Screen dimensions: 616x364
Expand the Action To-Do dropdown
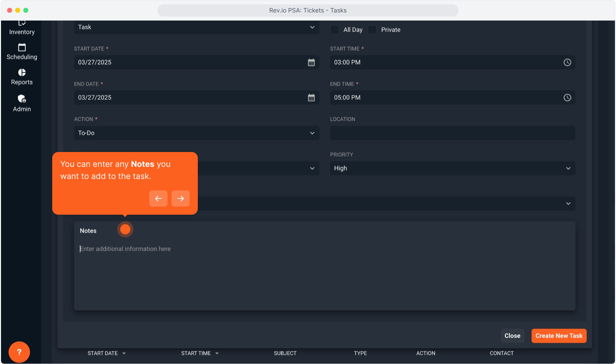196,133
